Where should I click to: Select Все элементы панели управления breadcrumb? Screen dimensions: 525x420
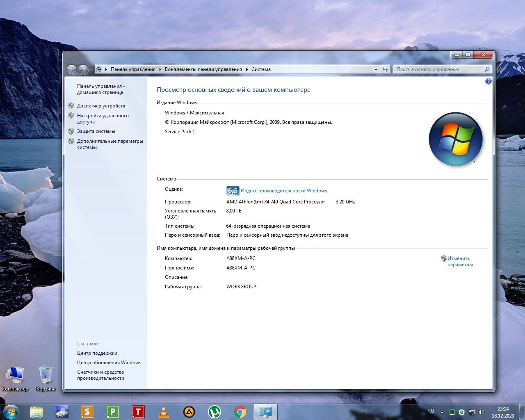coord(203,69)
